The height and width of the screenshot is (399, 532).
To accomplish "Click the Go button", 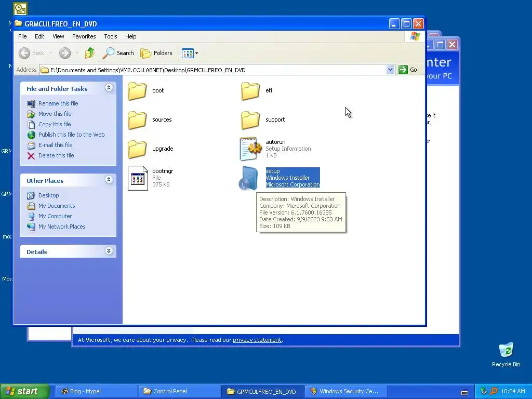I will click(408, 70).
